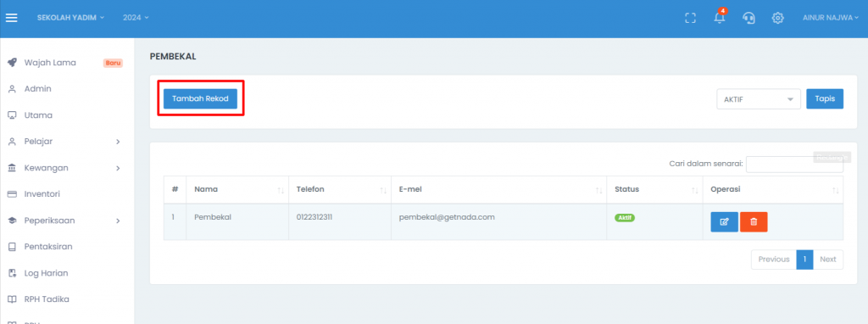Open settings gear icon
Viewport: 868px width, 324px height.
coord(778,18)
